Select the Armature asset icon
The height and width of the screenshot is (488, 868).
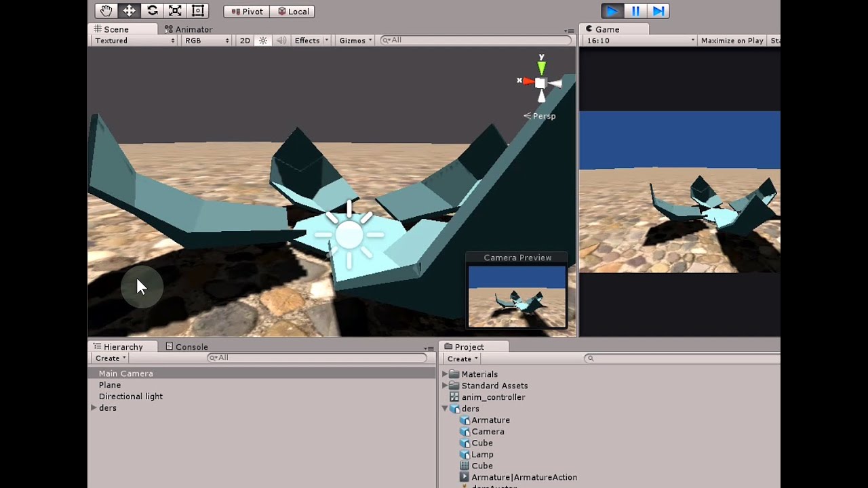pyautogui.click(x=465, y=420)
